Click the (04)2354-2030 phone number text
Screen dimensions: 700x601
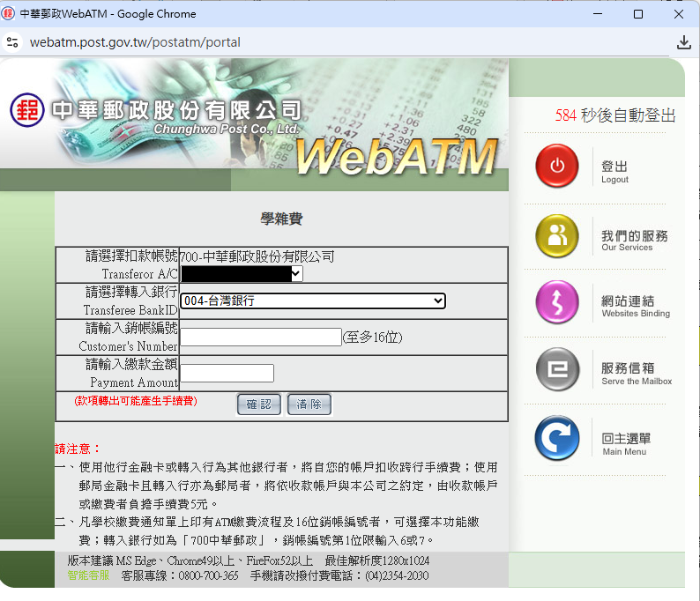397,575
